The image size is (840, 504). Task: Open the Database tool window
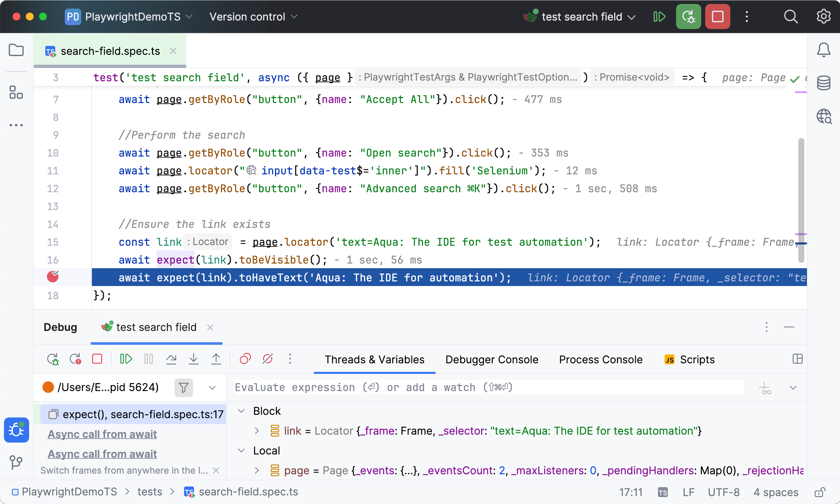pos(824,83)
